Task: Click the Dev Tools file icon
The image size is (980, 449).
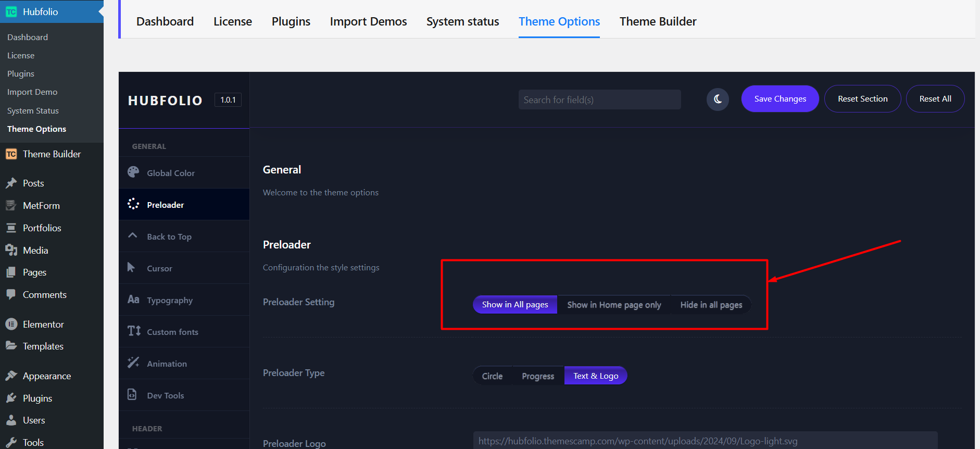Action: 132,394
